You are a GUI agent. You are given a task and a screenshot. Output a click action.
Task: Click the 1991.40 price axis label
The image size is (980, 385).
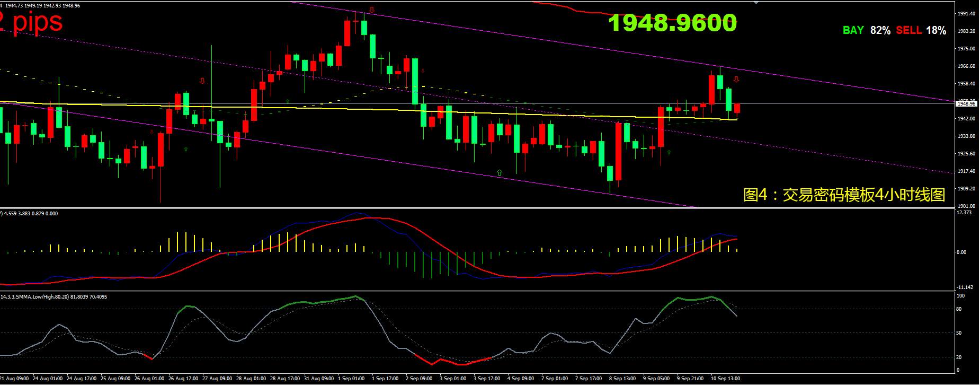967,14
